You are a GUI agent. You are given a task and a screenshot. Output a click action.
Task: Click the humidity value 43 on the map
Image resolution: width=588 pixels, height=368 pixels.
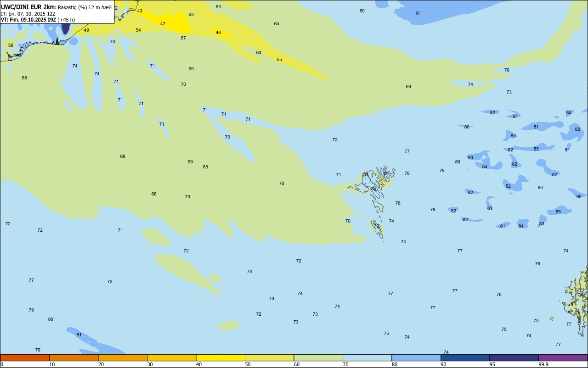pyautogui.click(x=140, y=11)
